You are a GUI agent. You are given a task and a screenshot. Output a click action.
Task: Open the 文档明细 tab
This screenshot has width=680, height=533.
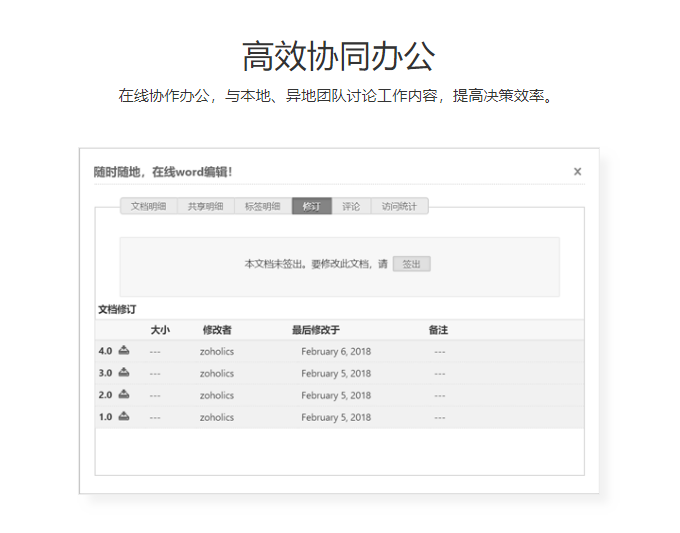[148, 206]
